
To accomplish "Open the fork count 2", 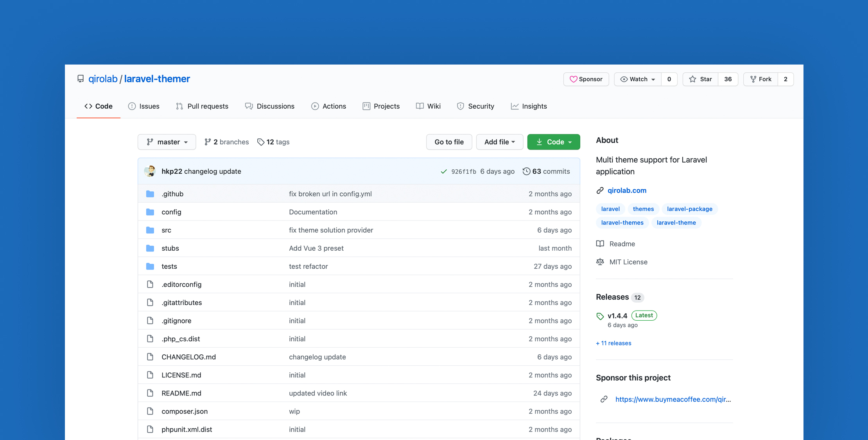I will [786, 79].
